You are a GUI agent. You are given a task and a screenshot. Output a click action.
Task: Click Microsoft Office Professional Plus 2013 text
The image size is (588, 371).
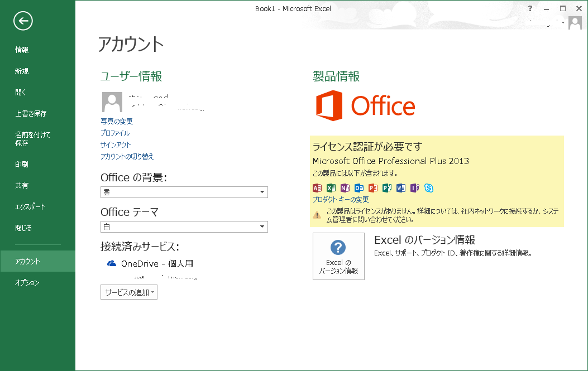391,161
